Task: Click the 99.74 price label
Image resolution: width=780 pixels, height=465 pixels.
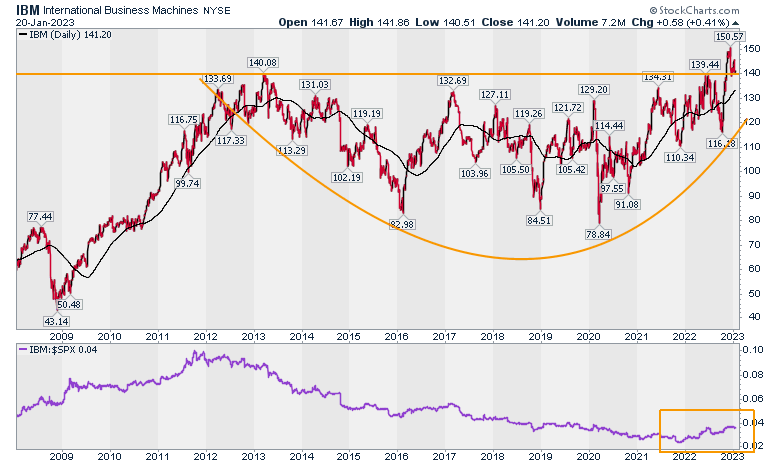Action: 187,184
